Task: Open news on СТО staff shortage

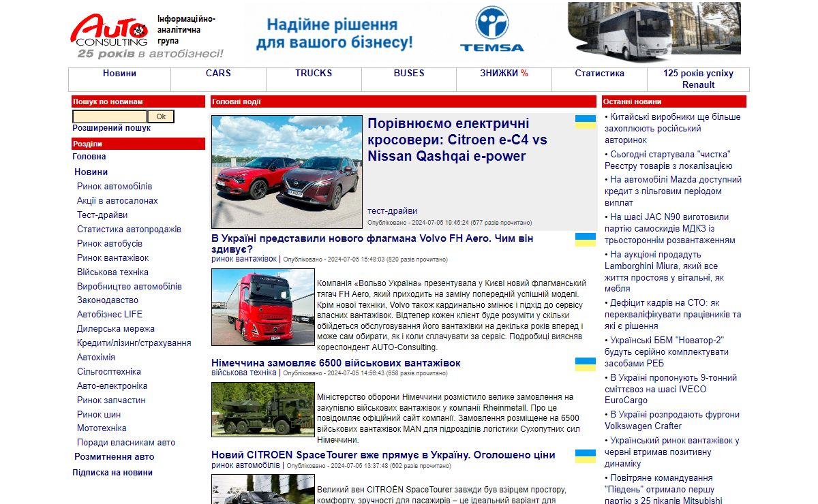Action: [x=673, y=315]
